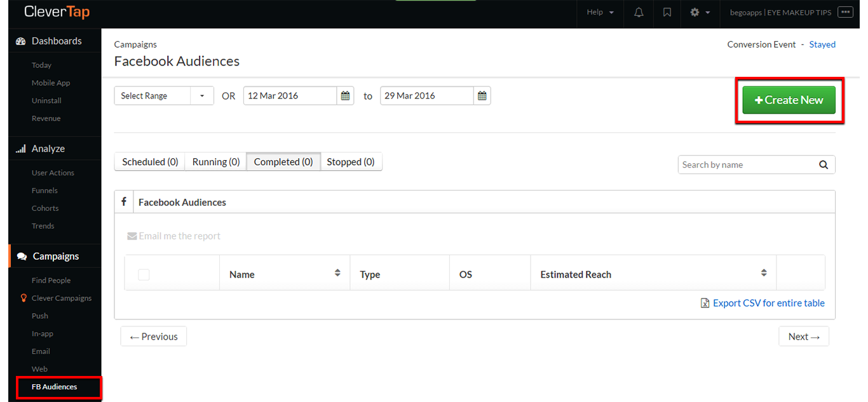
Task: Click the search magnifier icon
Action: tap(824, 164)
